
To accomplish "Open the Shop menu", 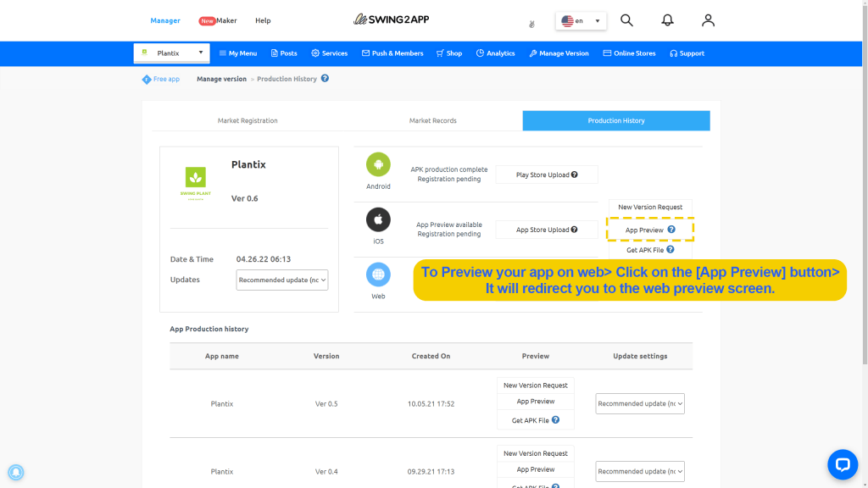I will click(x=449, y=53).
